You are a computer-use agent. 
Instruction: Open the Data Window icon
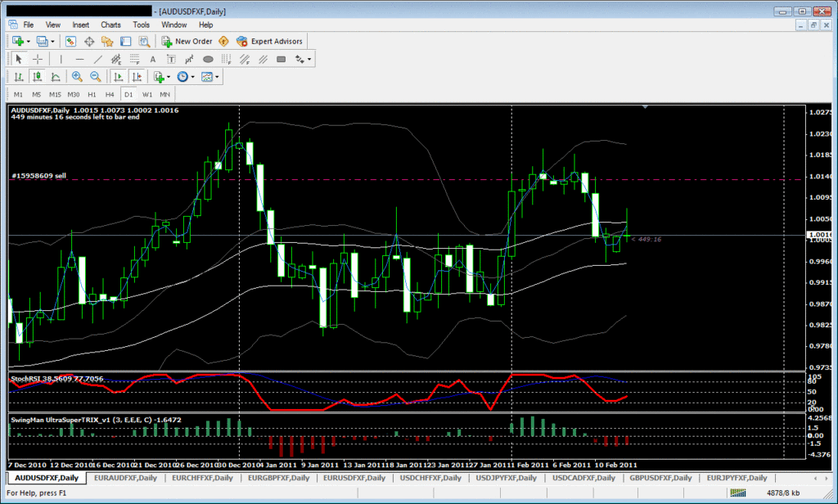[88, 41]
